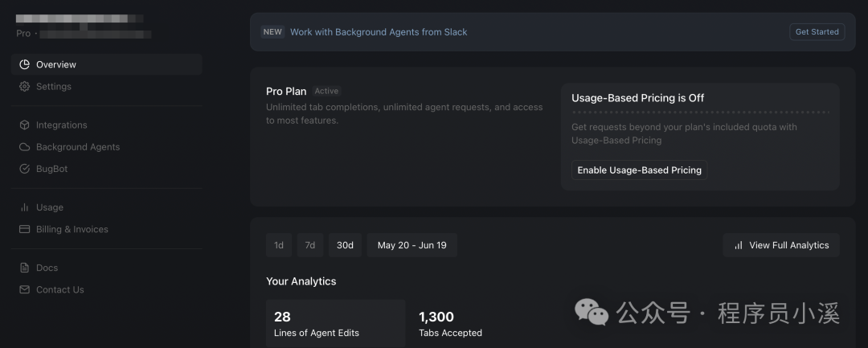Open the May 20 - Jun 19 date picker
Image resolution: width=868 pixels, height=348 pixels.
[x=411, y=245]
